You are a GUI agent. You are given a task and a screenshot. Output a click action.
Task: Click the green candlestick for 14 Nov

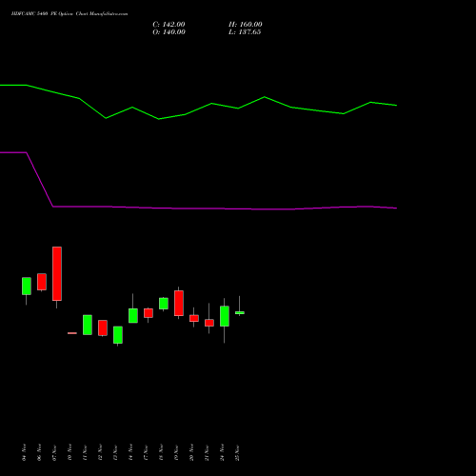pyautogui.click(x=133, y=316)
